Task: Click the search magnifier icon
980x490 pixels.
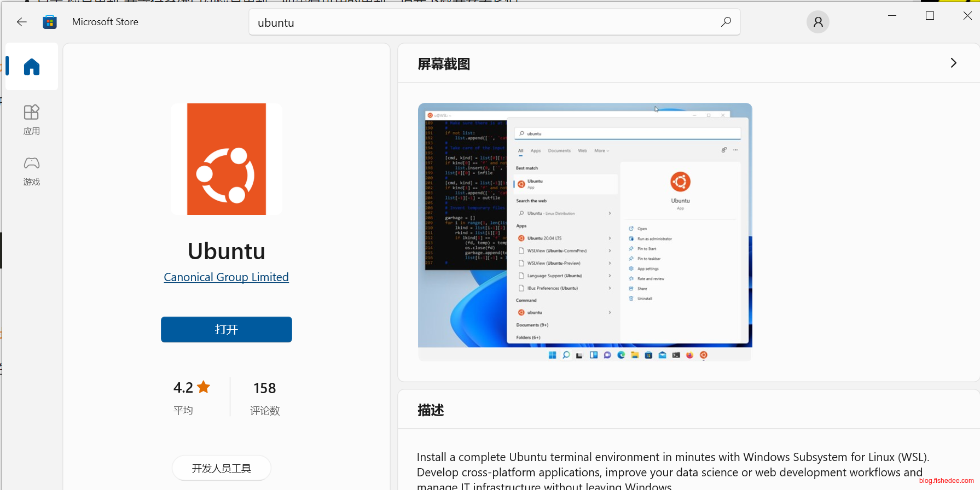Action: (x=726, y=22)
